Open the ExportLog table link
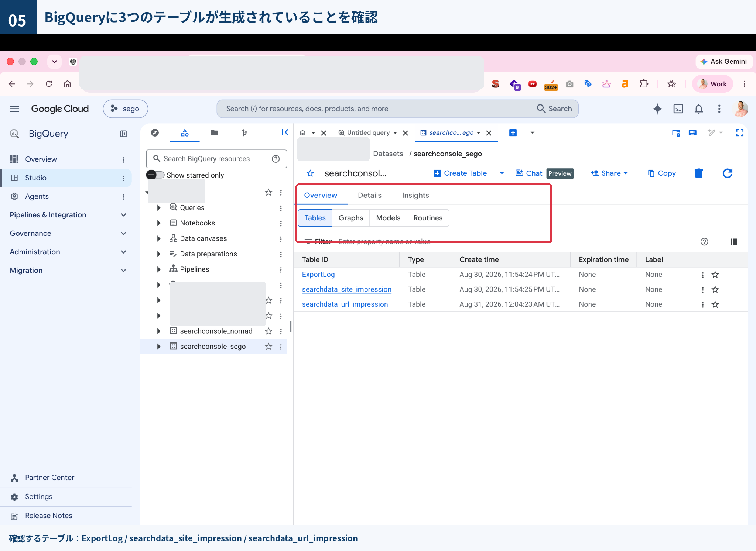The height and width of the screenshot is (551, 756). pyautogui.click(x=318, y=275)
